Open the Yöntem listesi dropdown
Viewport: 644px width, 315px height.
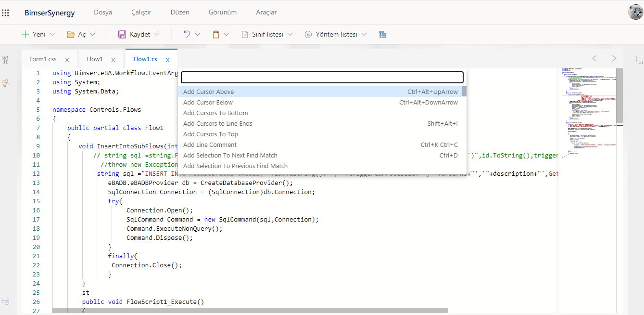point(364,34)
